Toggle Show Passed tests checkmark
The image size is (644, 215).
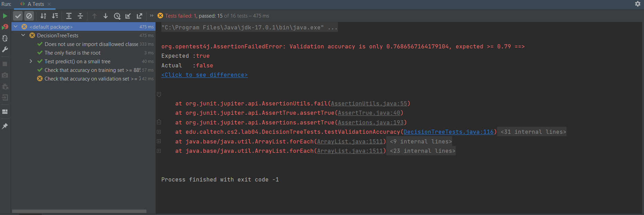pos(18,16)
